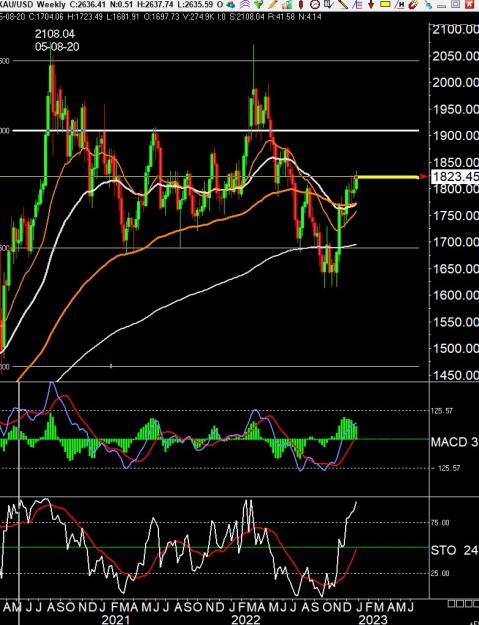Click the yellow horizontal price line

(x=387, y=177)
